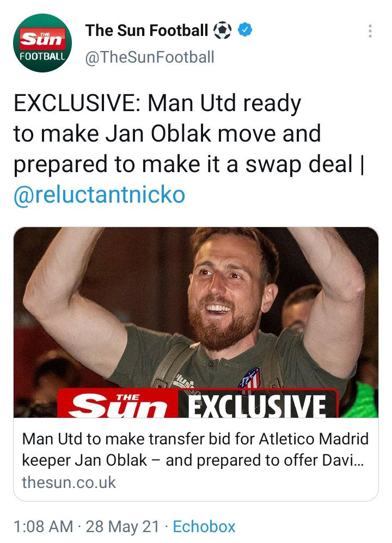Open the 28 May 21 date
Image resolution: width=392 pixels, height=543 pixels.
tap(122, 527)
